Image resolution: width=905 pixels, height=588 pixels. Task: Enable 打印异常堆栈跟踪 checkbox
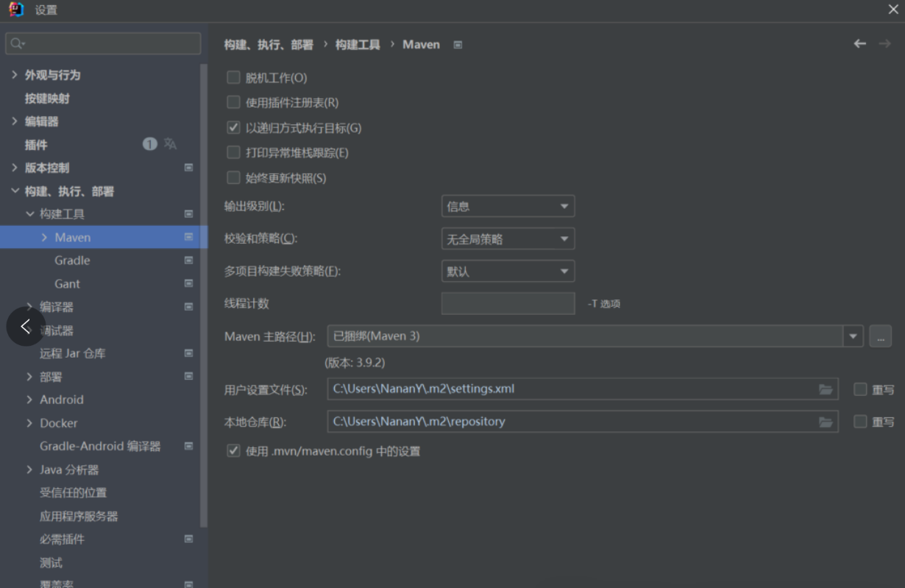(x=233, y=152)
